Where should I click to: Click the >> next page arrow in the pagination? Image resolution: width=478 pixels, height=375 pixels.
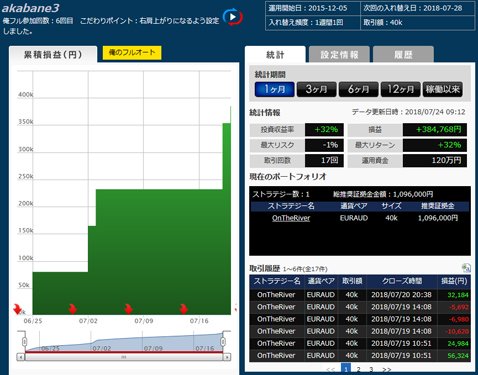(386, 369)
